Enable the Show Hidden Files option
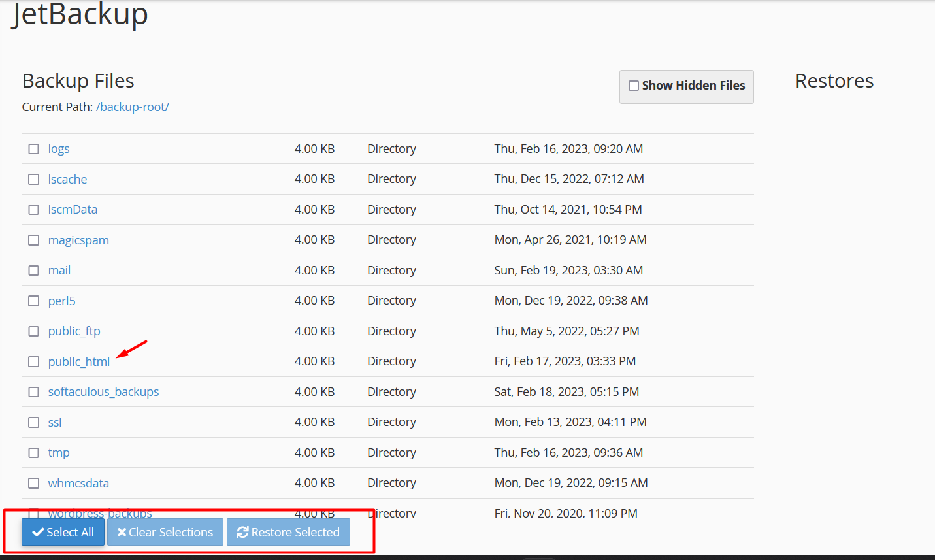This screenshot has height=560, width=935. coord(633,85)
